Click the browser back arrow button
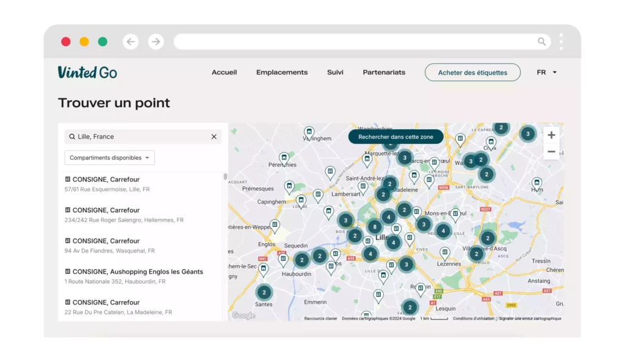625x364 pixels. pos(131,41)
